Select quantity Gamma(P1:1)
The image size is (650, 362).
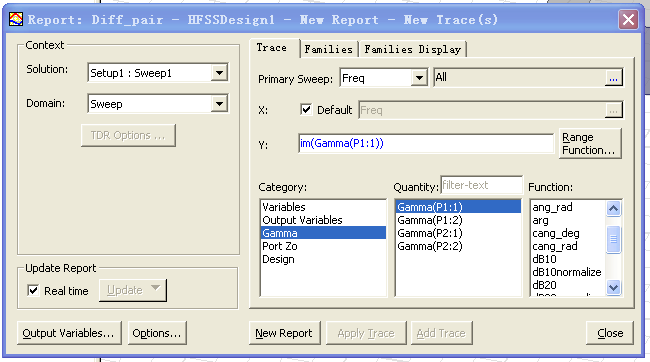tap(458, 207)
